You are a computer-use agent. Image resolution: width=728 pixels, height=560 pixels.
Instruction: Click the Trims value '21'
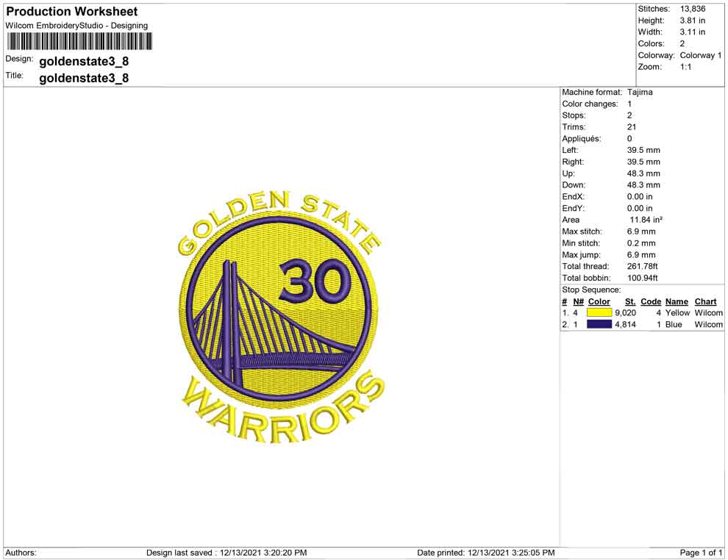pos(632,126)
